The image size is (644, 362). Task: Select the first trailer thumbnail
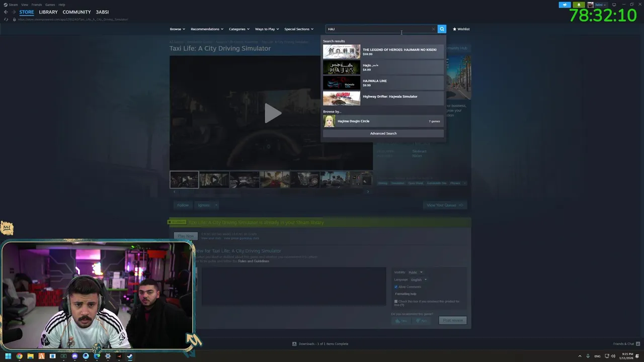pyautogui.click(x=184, y=179)
